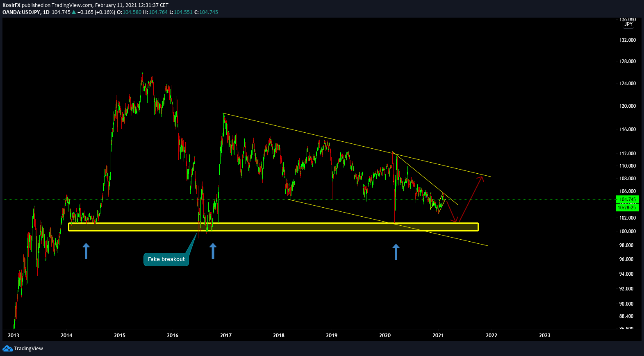Click the 92.000 price axis label
The width and height of the screenshot is (644, 356).
(x=626, y=289)
